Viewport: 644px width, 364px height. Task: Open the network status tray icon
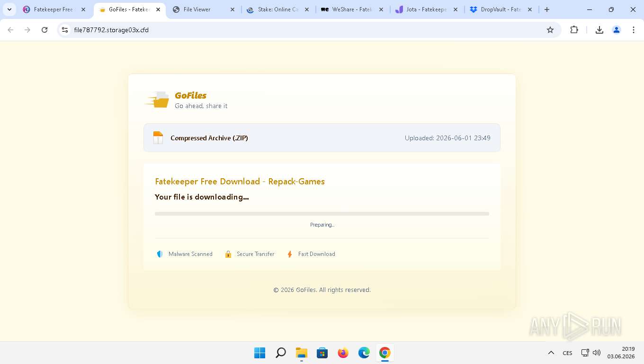(585, 353)
